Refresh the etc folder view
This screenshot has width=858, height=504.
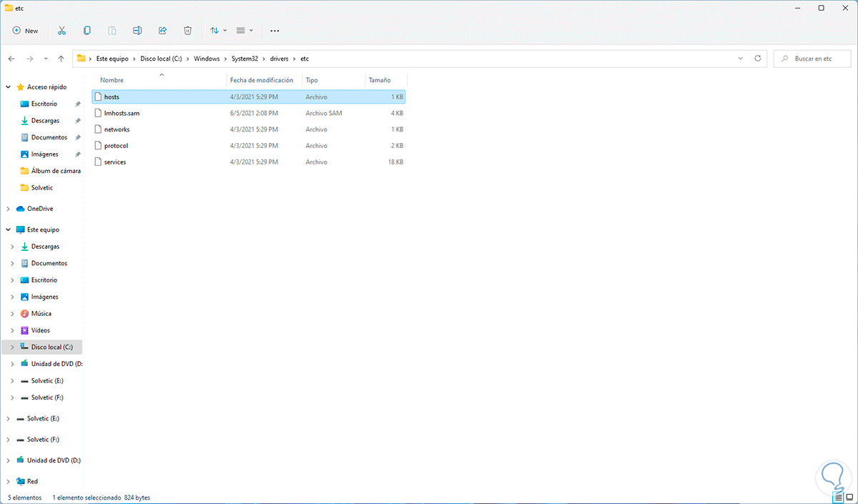[x=758, y=59]
